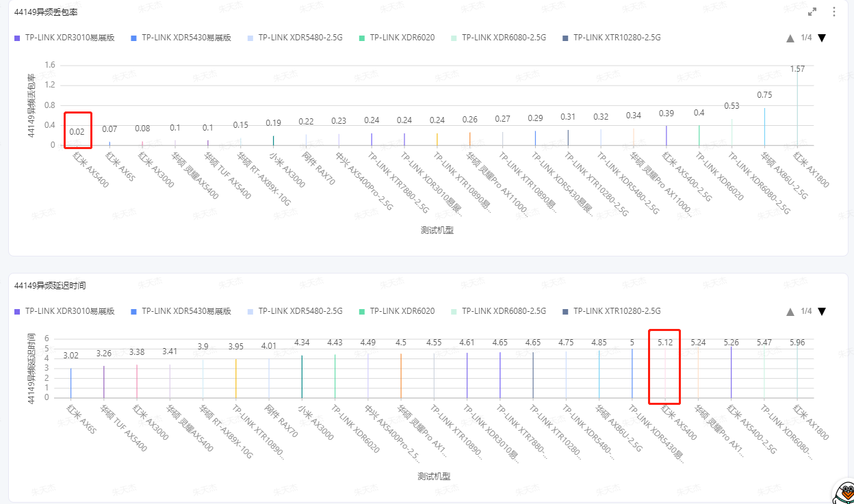This screenshot has height=504, width=854.
Task: Select the 0.22 value label for 网件 RAX70
Action: pyautogui.click(x=307, y=122)
